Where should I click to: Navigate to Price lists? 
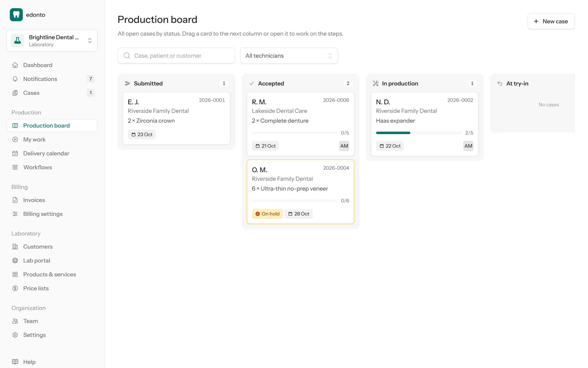(52, 288)
